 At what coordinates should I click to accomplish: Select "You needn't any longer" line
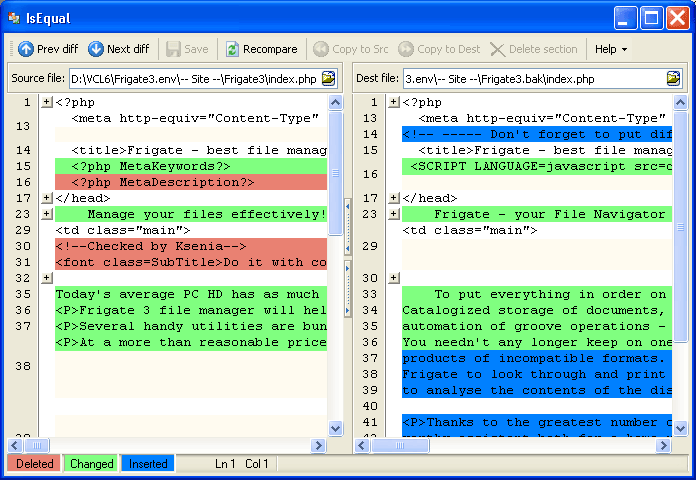pyautogui.click(x=537, y=342)
